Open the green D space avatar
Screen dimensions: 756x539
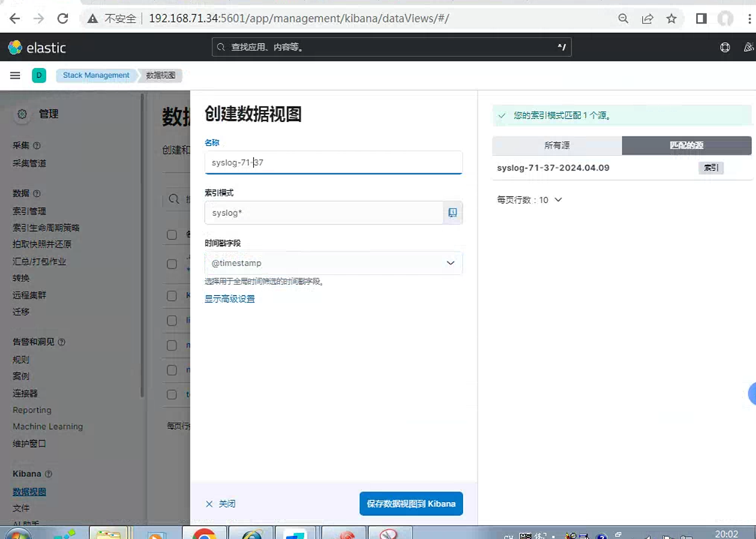tap(39, 76)
